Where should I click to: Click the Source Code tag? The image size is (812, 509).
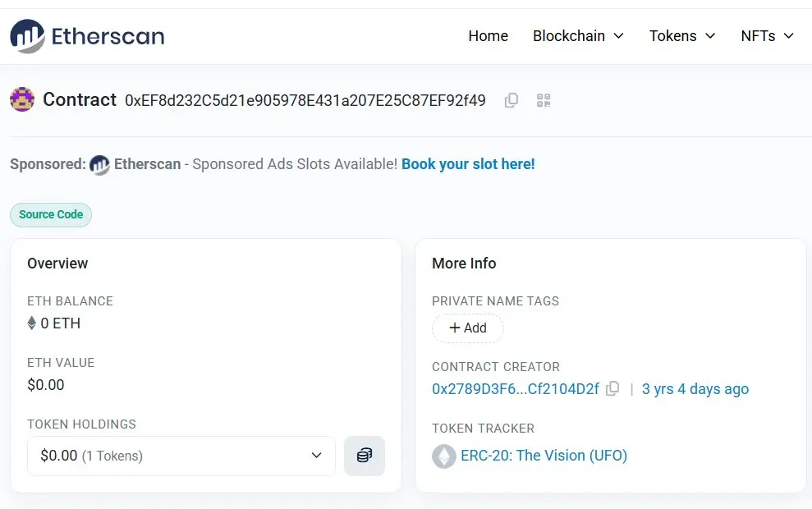(x=51, y=214)
